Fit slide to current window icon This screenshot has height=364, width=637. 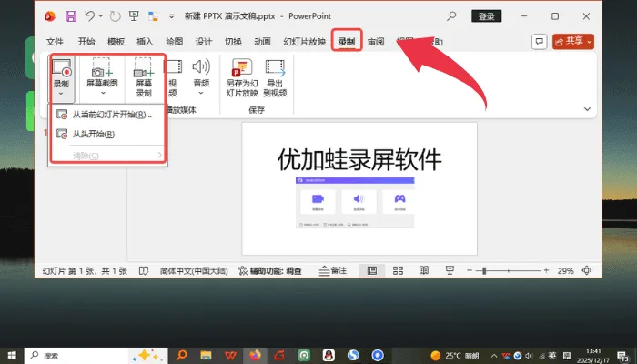tap(587, 270)
